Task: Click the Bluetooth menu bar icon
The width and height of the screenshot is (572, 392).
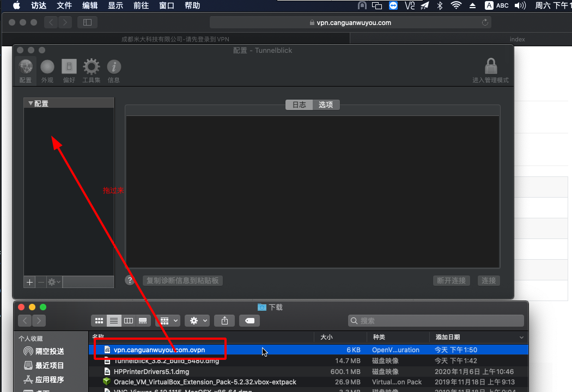Action: pos(440,5)
